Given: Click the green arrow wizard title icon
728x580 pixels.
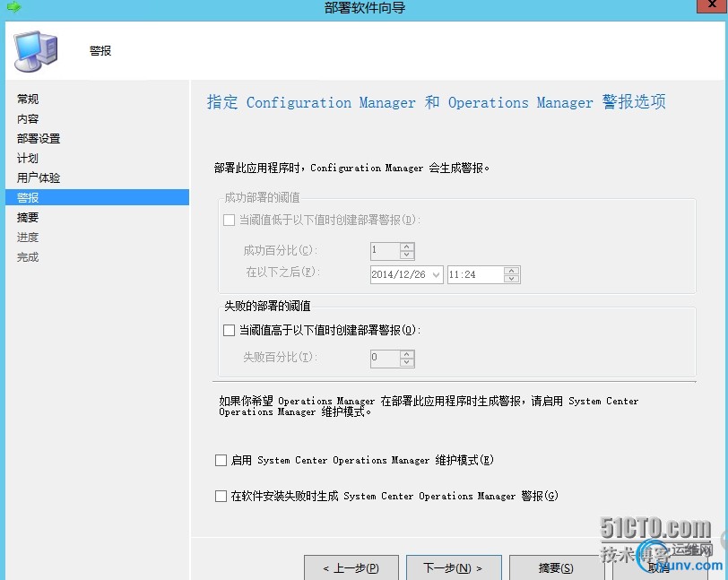Looking at the screenshot, I should (x=14, y=7).
